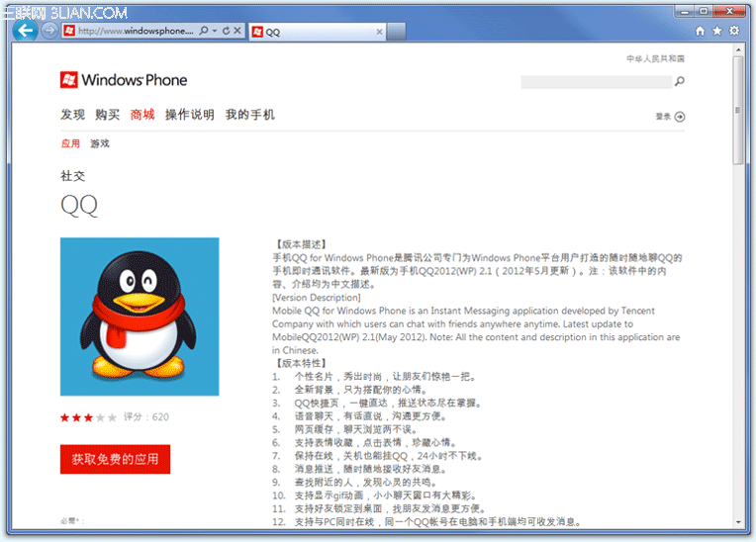
Task: Click feature line 查找附近的人
Action: tap(354, 483)
